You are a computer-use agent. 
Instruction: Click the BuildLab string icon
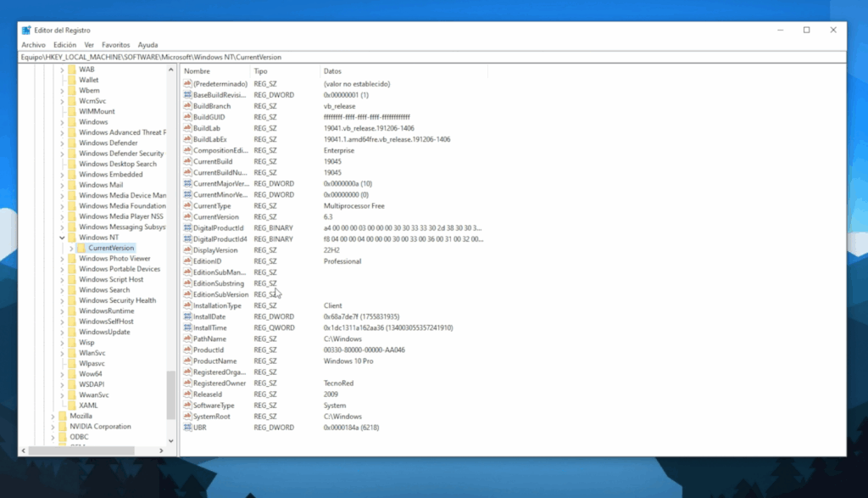[x=187, y=128]
